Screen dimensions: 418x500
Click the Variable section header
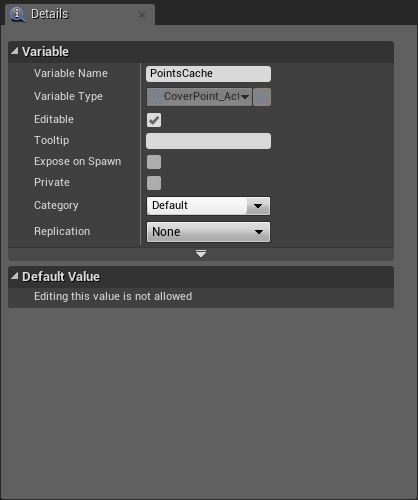pyautogui.click(x=201, y=52)
